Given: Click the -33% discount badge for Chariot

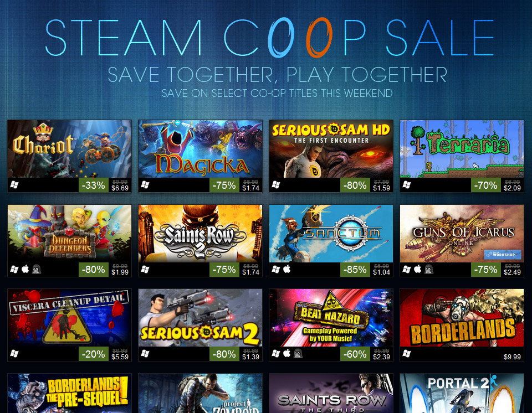Looking at the screenshot, I should pyautogui.click(x=93, y=185).
